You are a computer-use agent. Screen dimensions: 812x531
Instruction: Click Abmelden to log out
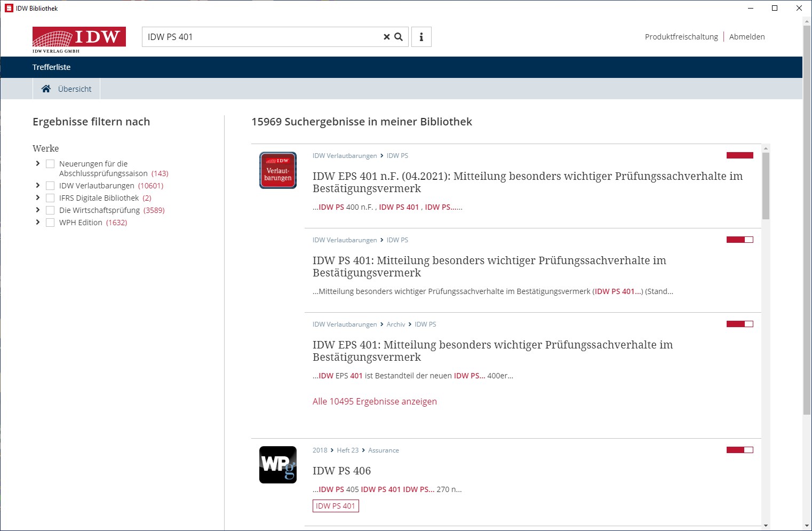(747, 37)
